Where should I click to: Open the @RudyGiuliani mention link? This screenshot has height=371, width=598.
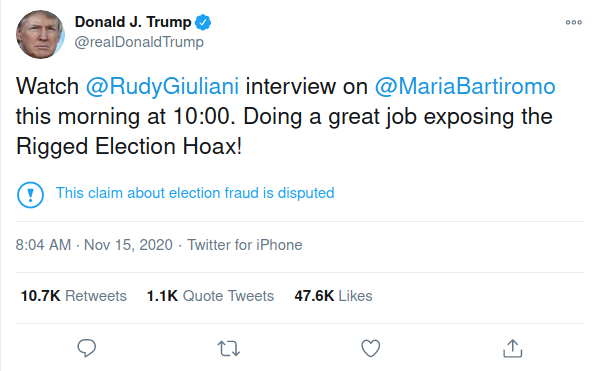click(x=162, y=86)
